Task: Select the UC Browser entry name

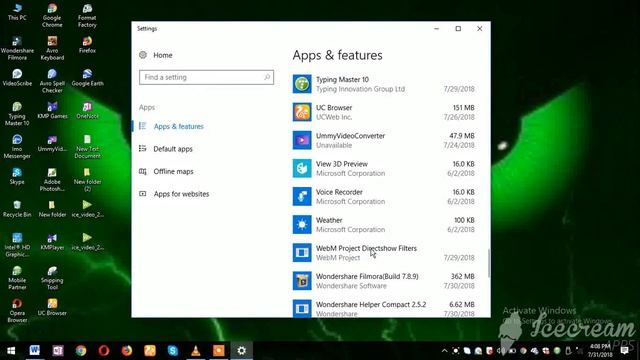Action: pyautogui.click(x=334, y=108)
